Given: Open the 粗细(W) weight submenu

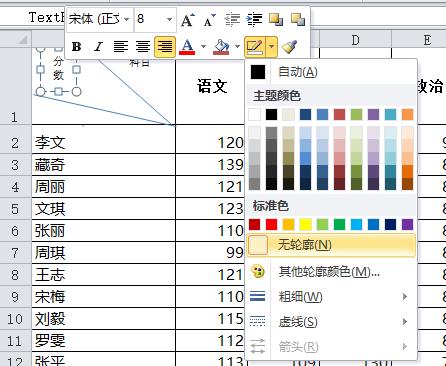Looking at the screenshot, I should pos(332,296).
